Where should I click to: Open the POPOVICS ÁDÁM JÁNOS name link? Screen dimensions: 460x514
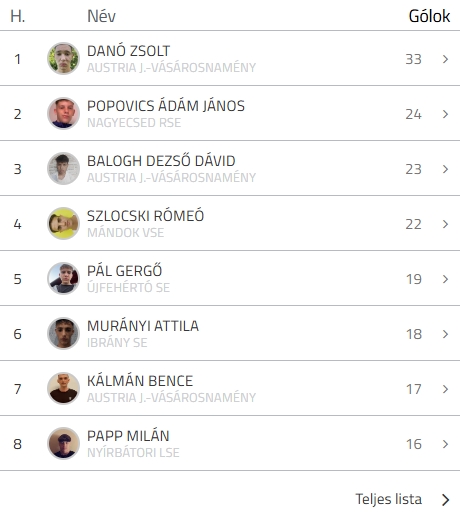pyautogui.click(x=166, y=106)
